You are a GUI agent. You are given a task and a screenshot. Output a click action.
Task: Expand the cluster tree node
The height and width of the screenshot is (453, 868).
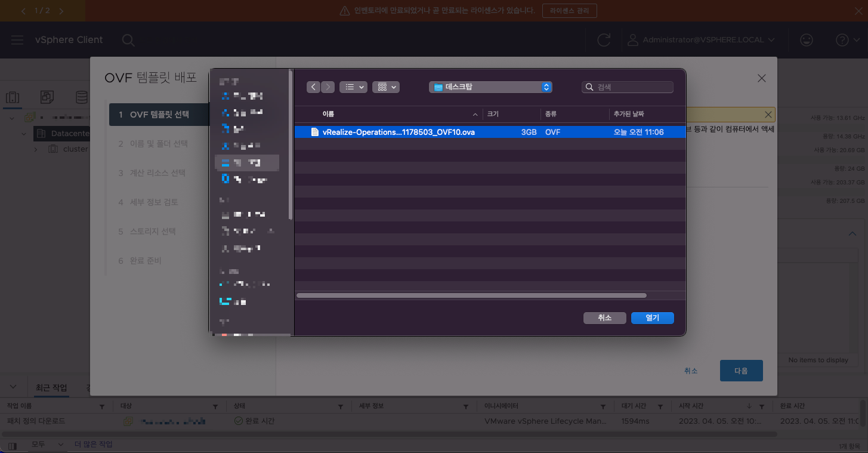click(35, 149)
